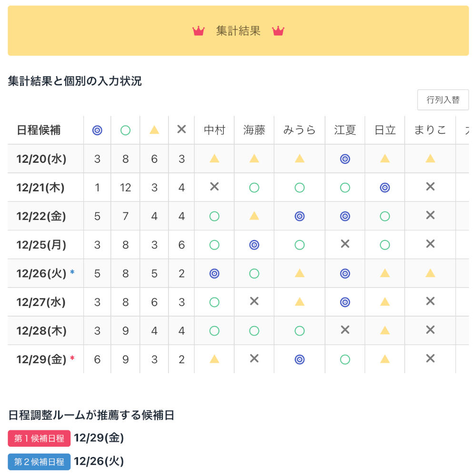Image resolution: width=476 pixels, height=476 pixels.
Task: Click 中村's double-circle on 12/26(火)
Action: coord(214,273)
